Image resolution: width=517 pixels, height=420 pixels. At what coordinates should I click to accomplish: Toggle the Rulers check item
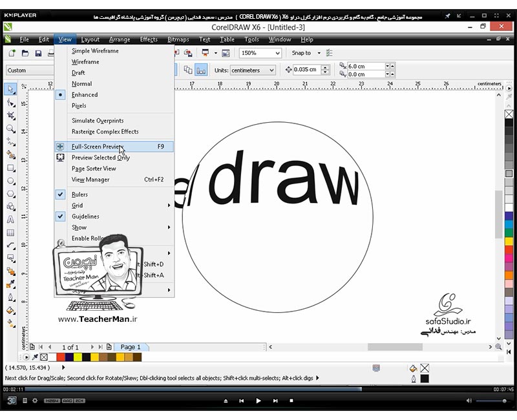click(x=114, y=194)
